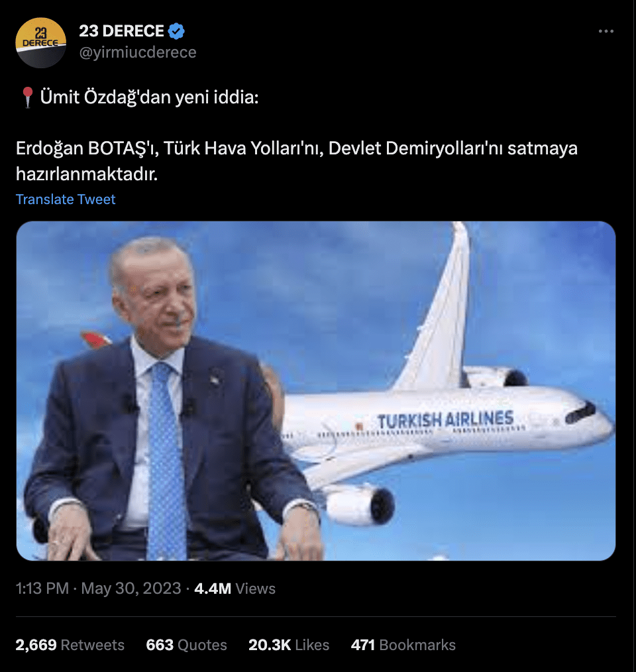Open the three-dot more options menu
Viewport: 636px width, 672px height.
[606, 31]
